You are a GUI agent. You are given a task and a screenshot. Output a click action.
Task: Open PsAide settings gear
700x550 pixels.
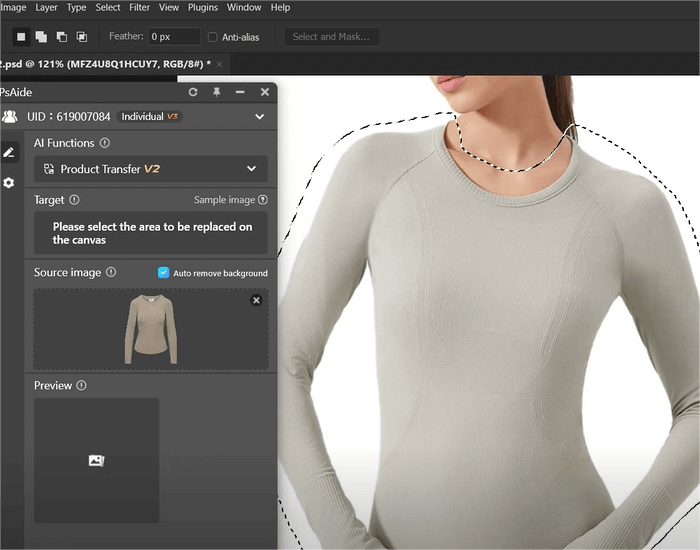[8, 183]
